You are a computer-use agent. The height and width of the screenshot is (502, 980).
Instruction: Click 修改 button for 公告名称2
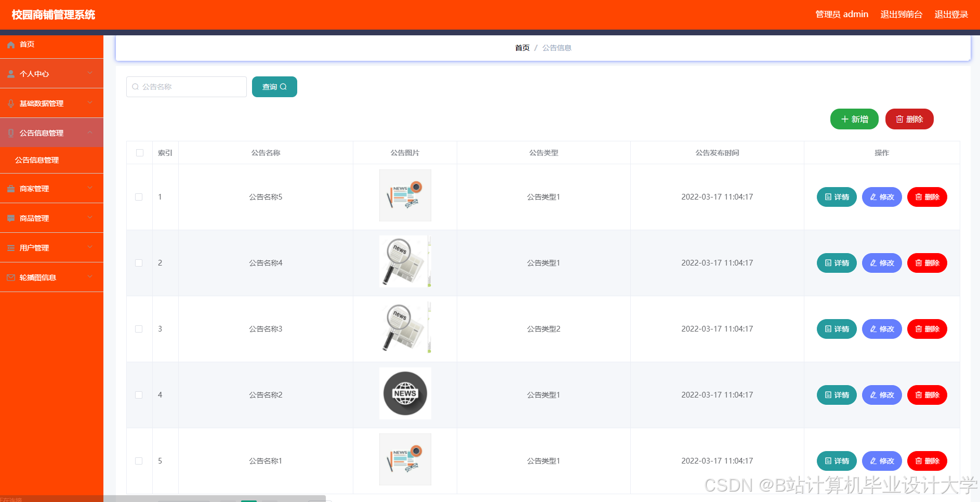click(x=882, y=395)
